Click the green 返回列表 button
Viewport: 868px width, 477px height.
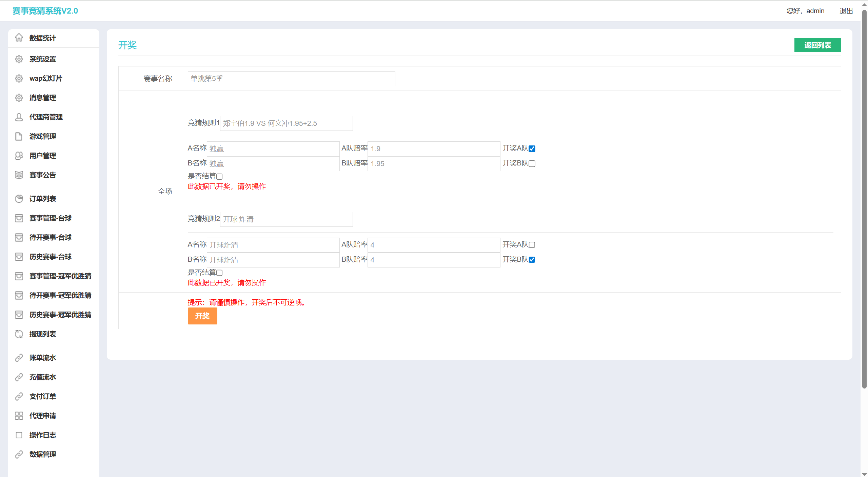pos(817,45)
